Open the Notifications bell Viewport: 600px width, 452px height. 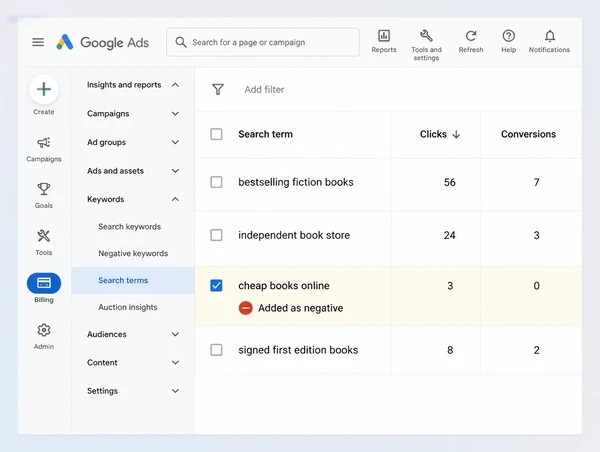click(549, 36)
